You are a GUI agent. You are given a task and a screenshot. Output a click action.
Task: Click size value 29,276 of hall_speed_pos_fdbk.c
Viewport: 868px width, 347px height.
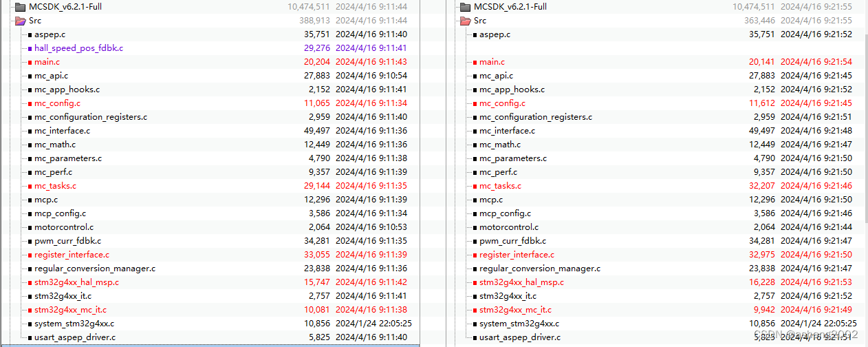point(317,48)
